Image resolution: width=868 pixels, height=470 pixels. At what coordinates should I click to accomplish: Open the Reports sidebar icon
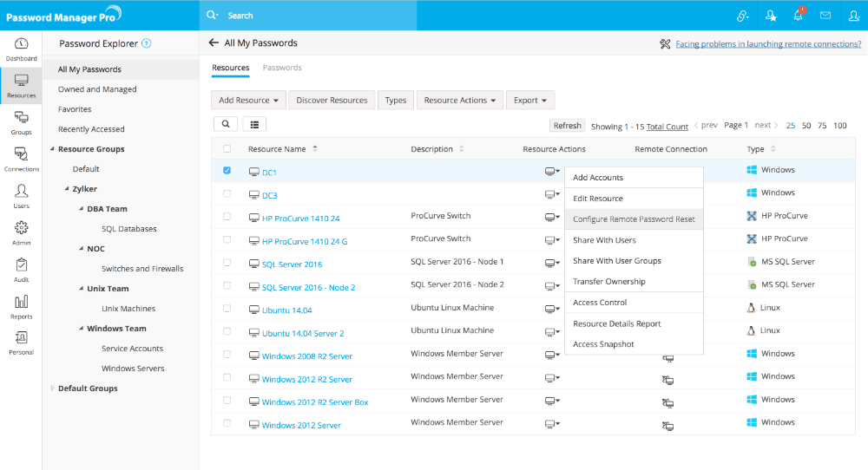21,306
